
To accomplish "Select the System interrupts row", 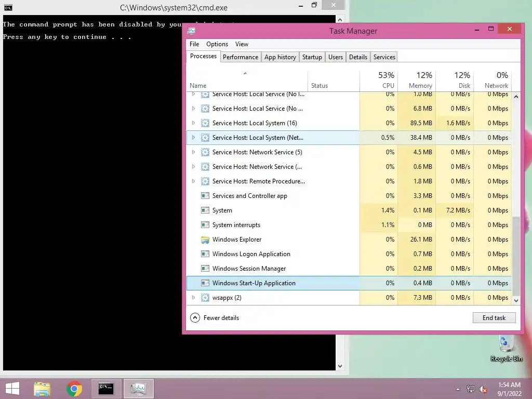I will click(349, 225).
